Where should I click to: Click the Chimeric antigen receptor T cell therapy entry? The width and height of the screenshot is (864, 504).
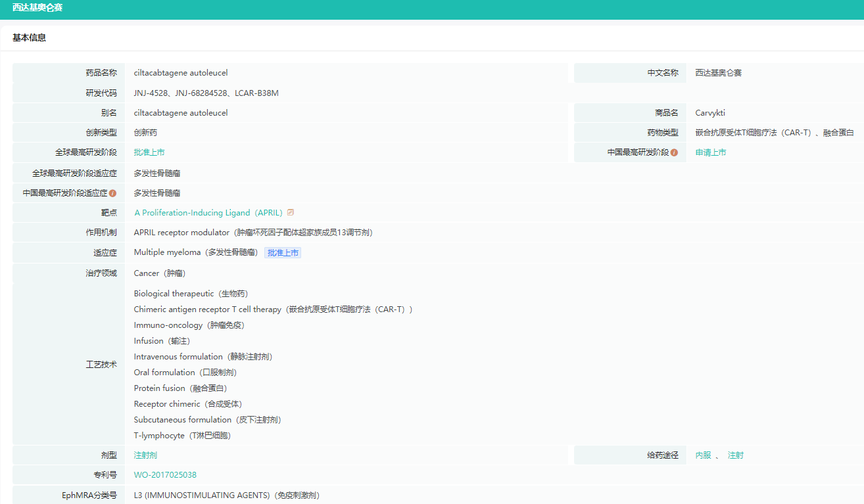(274, 309)
